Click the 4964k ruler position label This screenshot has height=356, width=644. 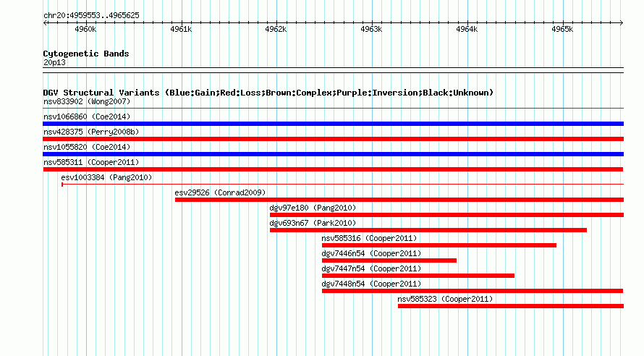pyautogui.click(x=467, y=29)
